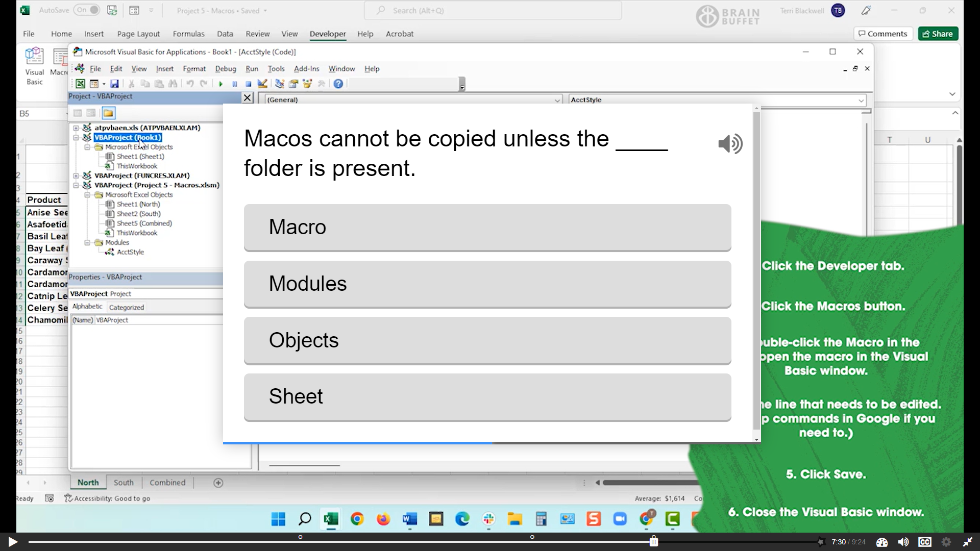Toggle Design Mode in VBA toolbar
This screenshot has height=551, width=980.
tap(263, 84)
